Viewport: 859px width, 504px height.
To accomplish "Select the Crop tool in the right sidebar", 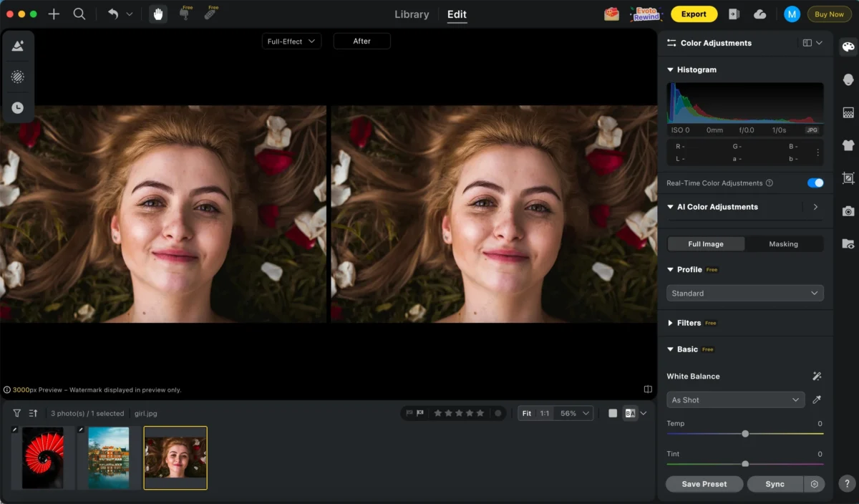I will point(848,178).
